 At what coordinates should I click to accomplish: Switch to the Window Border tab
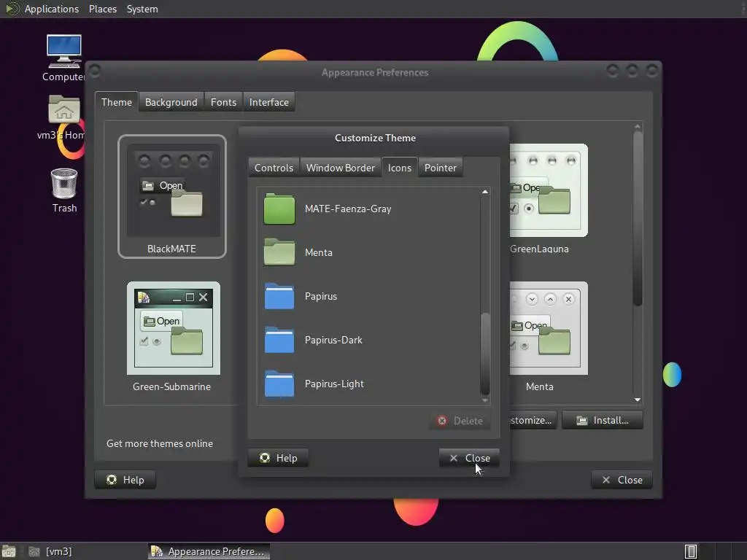341,168
